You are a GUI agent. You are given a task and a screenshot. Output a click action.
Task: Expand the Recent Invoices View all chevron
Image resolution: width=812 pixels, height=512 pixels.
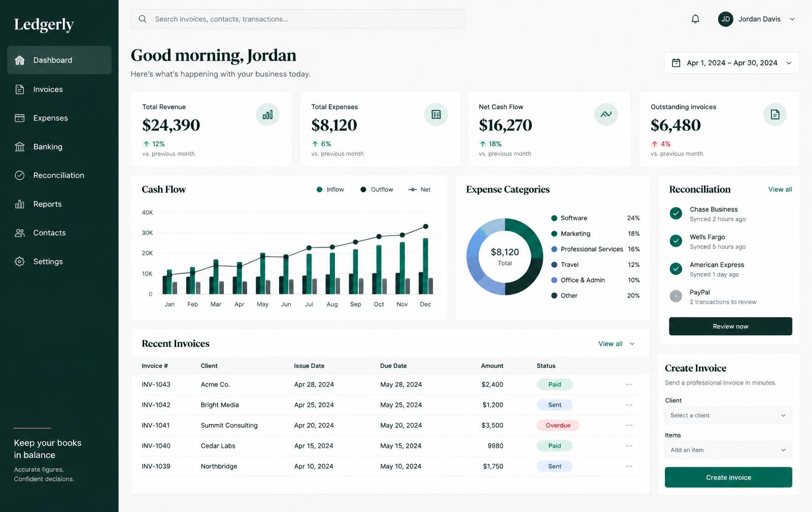[x=632, y=344]
